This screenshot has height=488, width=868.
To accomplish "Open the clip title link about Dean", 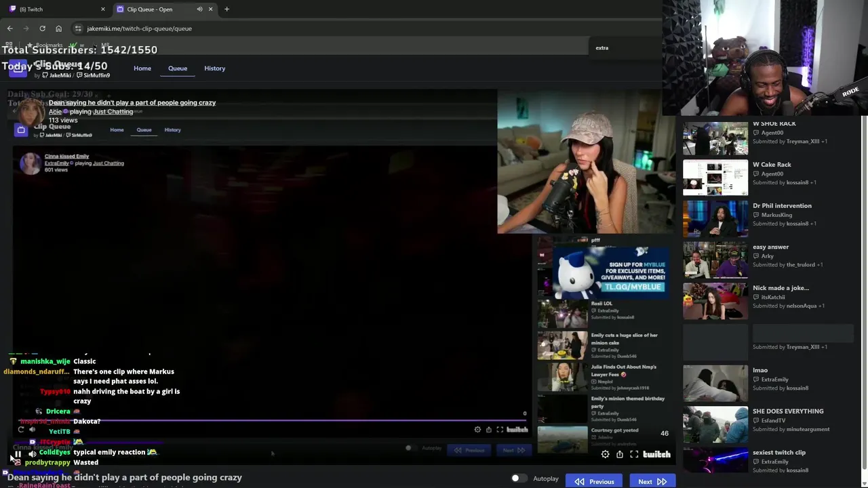I will point(132,102).
